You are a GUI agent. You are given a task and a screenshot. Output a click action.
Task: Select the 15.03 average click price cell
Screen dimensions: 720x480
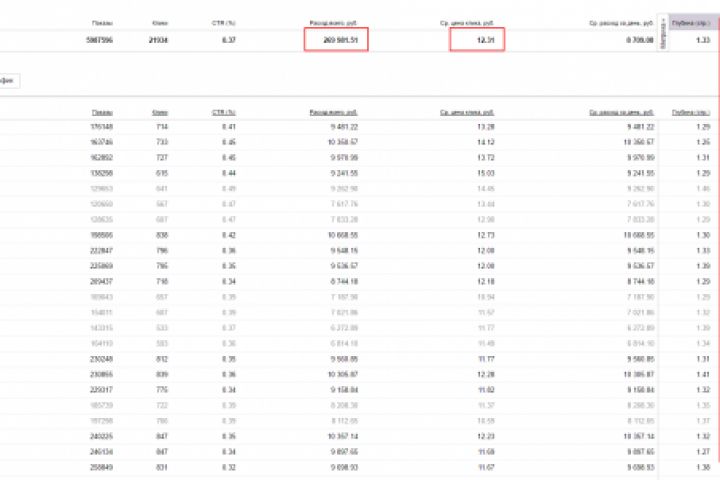click(486, 173)
